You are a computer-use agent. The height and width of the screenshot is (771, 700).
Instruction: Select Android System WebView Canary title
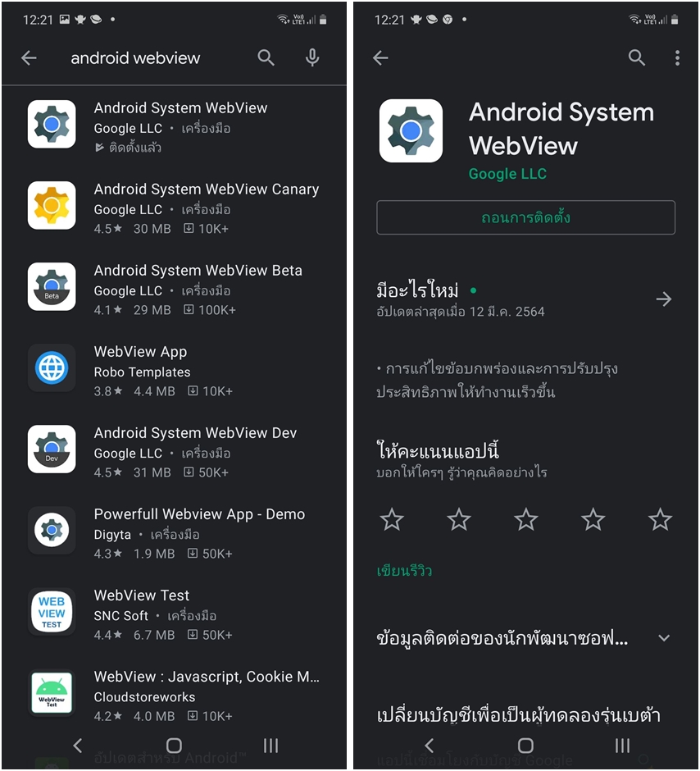click(x=207, y=189)
